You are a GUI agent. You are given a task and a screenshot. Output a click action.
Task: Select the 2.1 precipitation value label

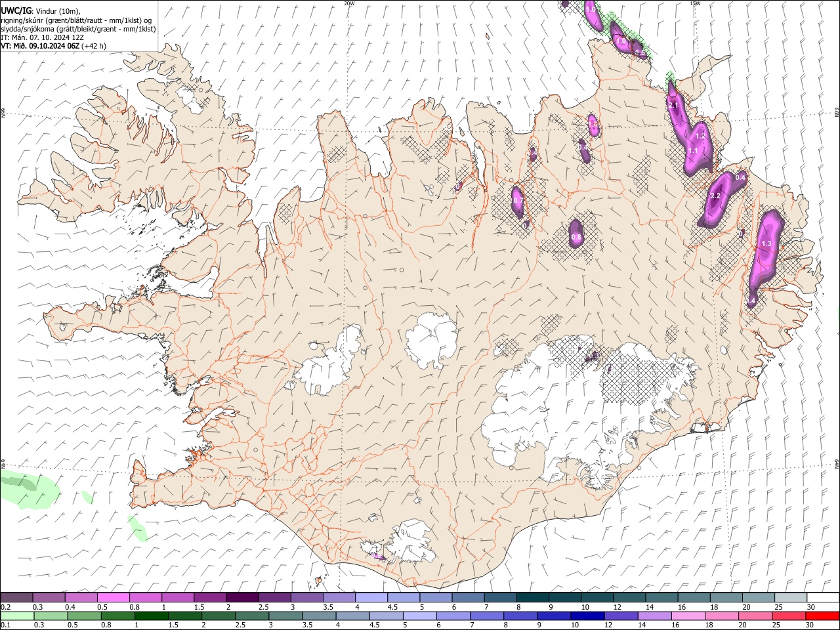point(673,105)
